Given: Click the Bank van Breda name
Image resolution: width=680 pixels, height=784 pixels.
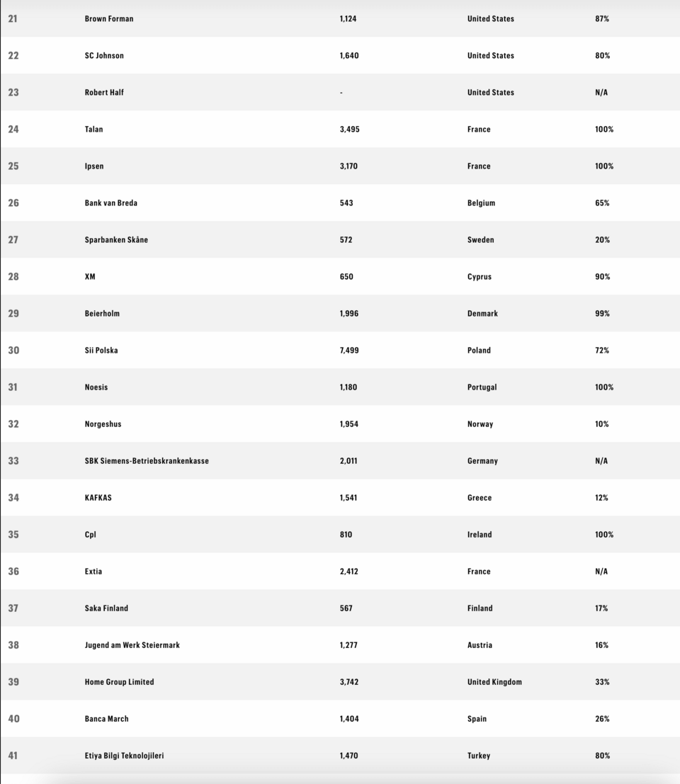Looking at the screenshot, I should tap(111, 203).
